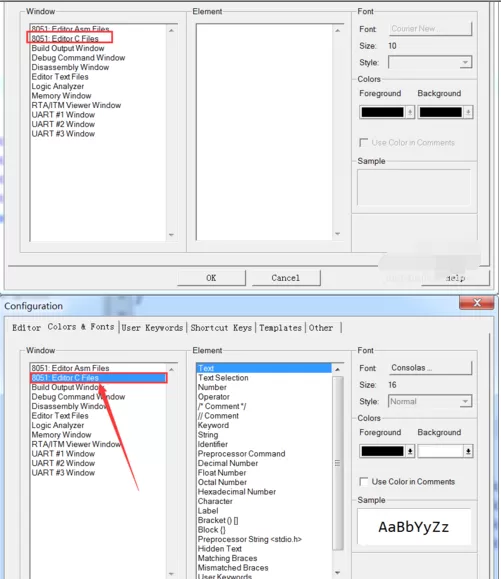Select the Operator element
This screenshot has height=579, width=501.
pos(213,397)
